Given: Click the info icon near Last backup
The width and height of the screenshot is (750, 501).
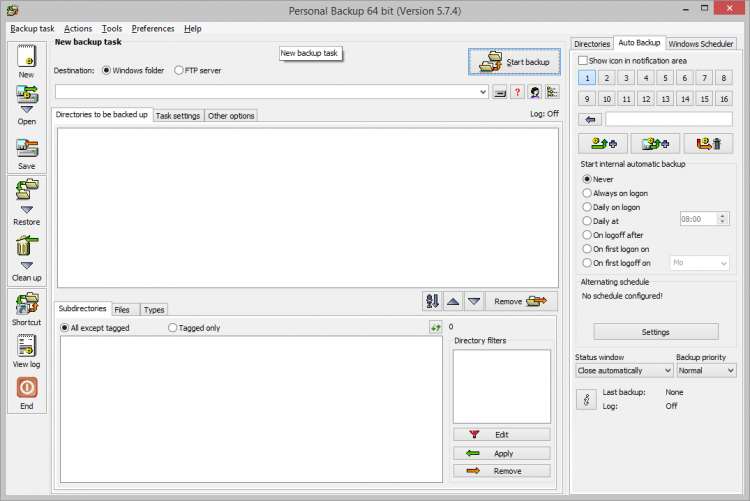Looking at the screenshot, I should tap(586, 400).
